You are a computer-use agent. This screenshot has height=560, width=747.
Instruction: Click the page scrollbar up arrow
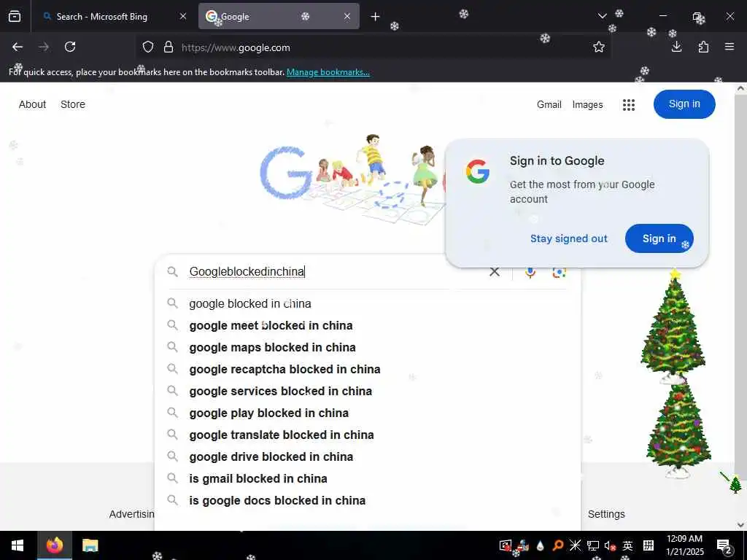coord(740,88)
